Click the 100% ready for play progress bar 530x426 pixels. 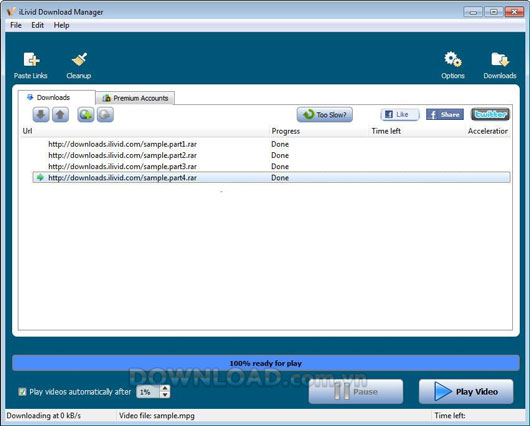point(266,363)
